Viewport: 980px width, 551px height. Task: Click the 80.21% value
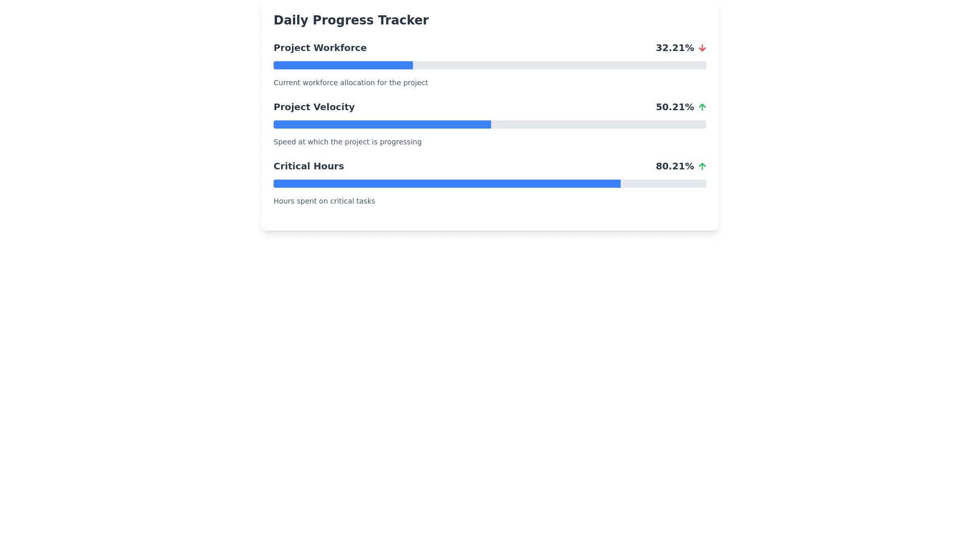[674, 166]
